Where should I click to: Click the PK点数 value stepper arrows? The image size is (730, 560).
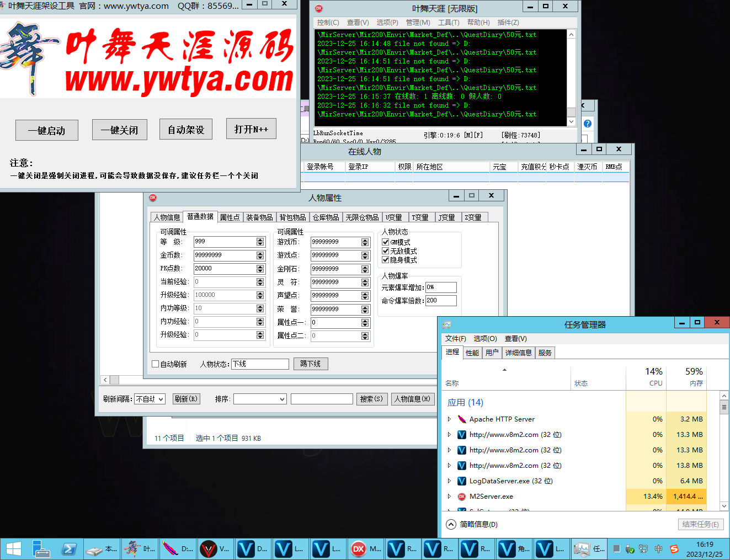click(260, 269)
